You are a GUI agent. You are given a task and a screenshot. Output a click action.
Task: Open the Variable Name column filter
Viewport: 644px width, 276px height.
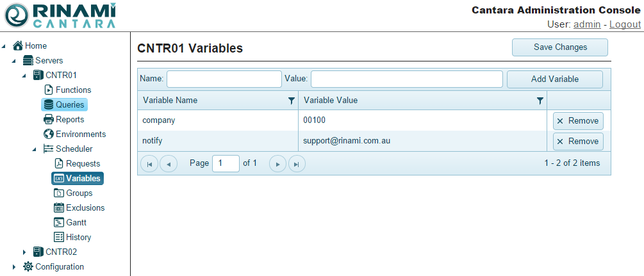(292, 101)
